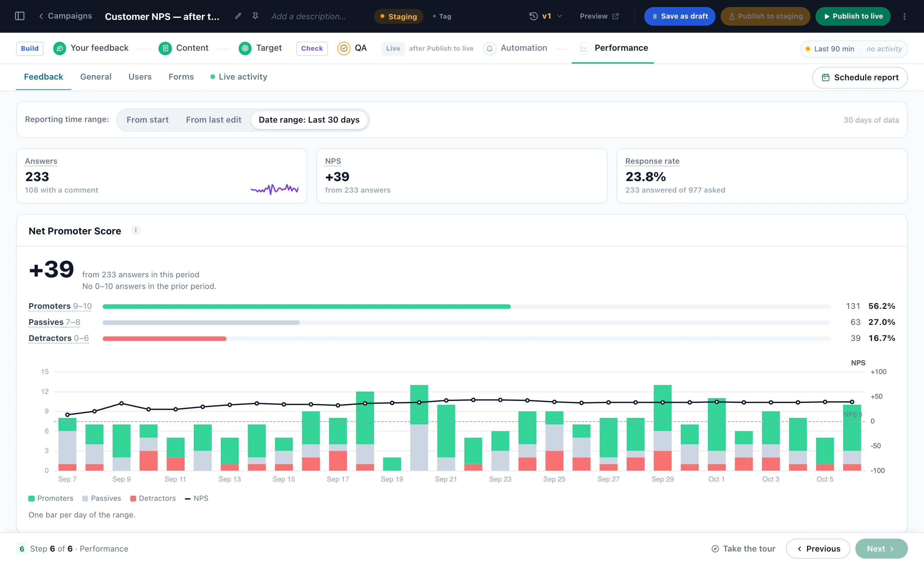Toggle Detractors series in chart legend

tap(153, 498)
